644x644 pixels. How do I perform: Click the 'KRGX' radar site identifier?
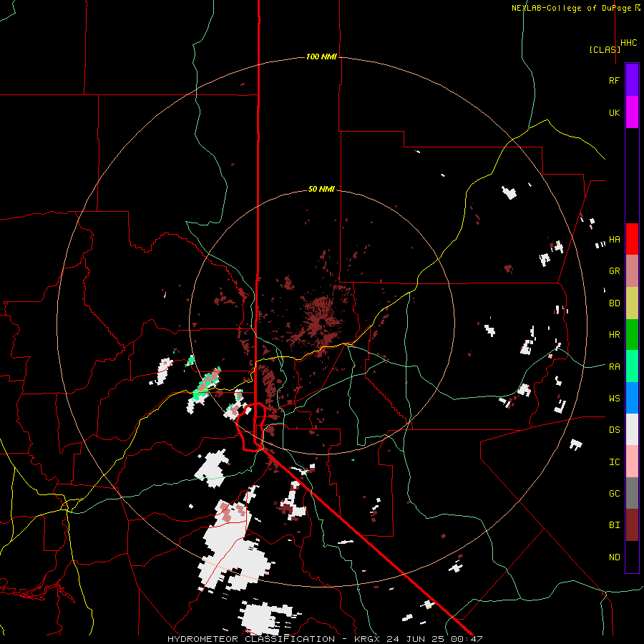368,639
